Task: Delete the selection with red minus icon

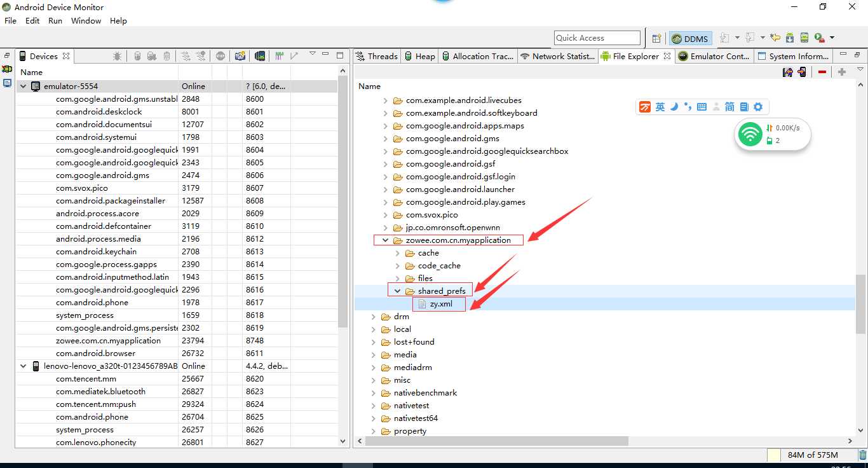Action: tap(822, 72)
